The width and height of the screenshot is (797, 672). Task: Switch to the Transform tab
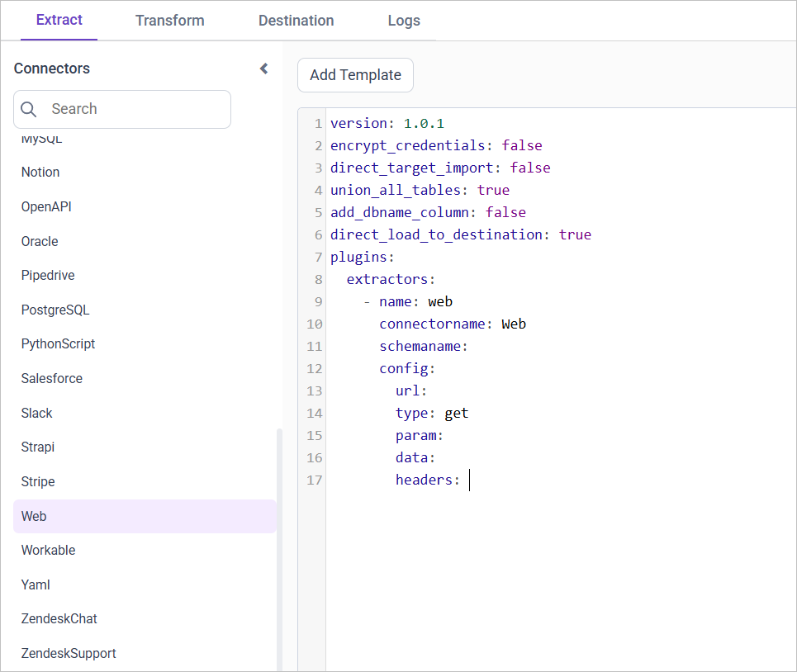point(169,21)
